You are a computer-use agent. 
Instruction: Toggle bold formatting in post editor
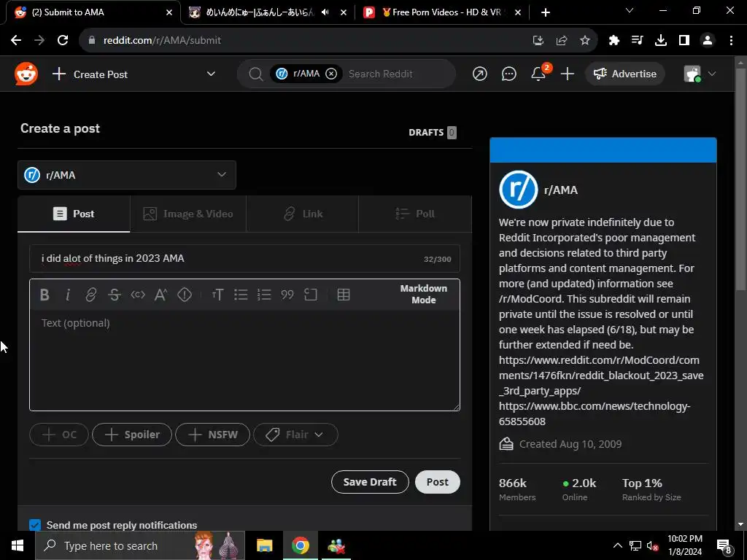pyautogui.click(x=44, y=295)
